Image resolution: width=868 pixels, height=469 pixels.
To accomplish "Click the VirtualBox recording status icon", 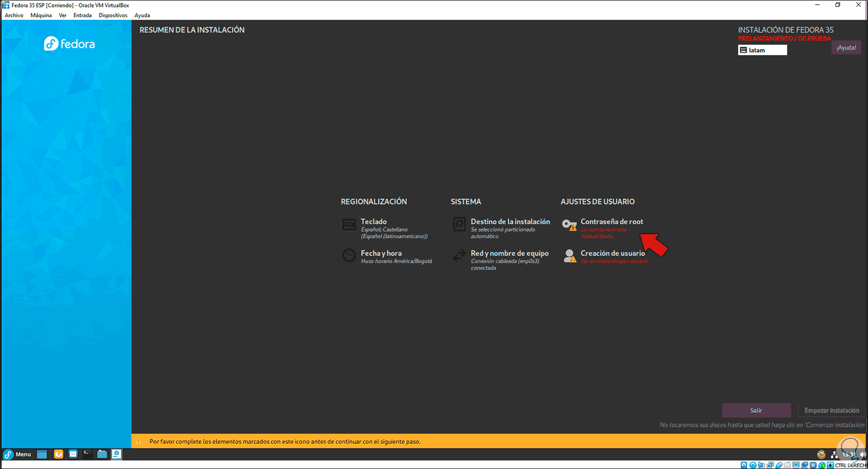I will pos(805,465).
